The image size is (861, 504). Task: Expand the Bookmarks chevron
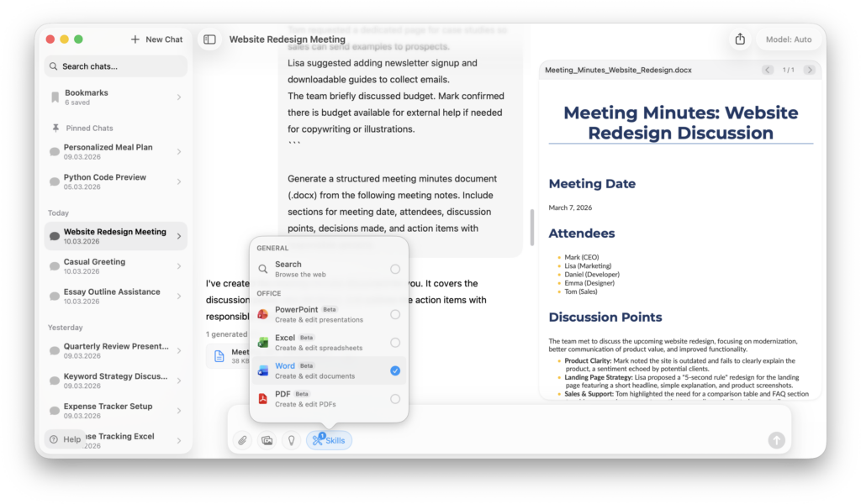(x=179, y=97)
